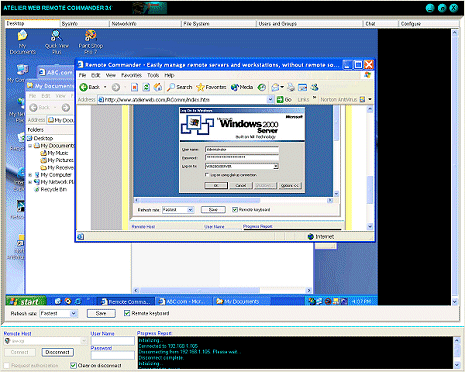Click the first quick launch icon next to Start

58,301
